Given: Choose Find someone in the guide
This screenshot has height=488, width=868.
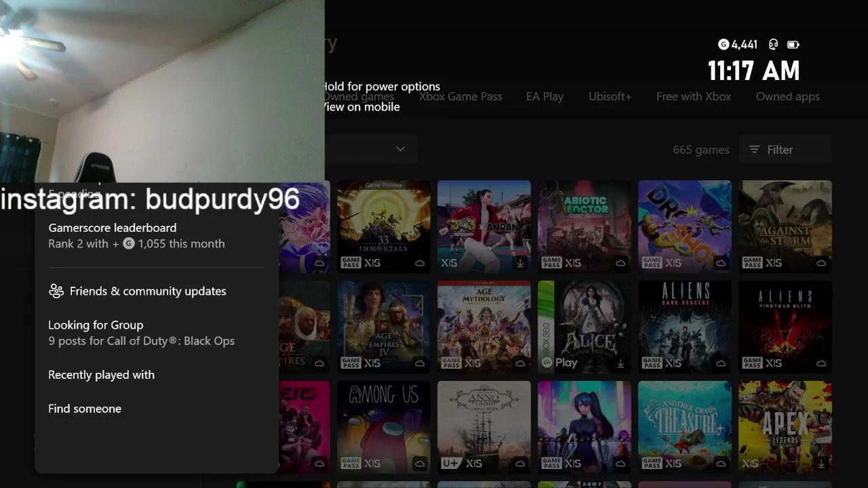Looking at the screenshot, I should click(x=156, y=409).
